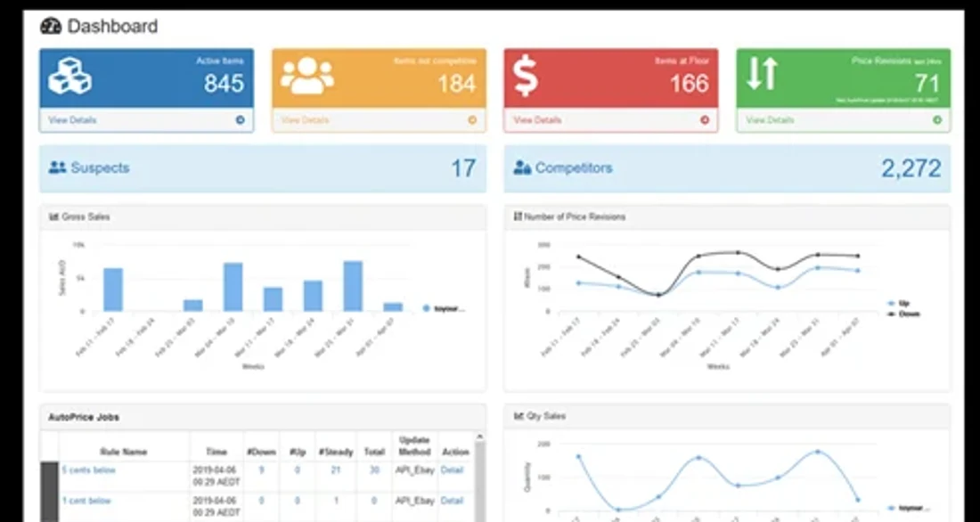
Task: Toggle the Qty Sales legend series dot
Action: (891, 509)
